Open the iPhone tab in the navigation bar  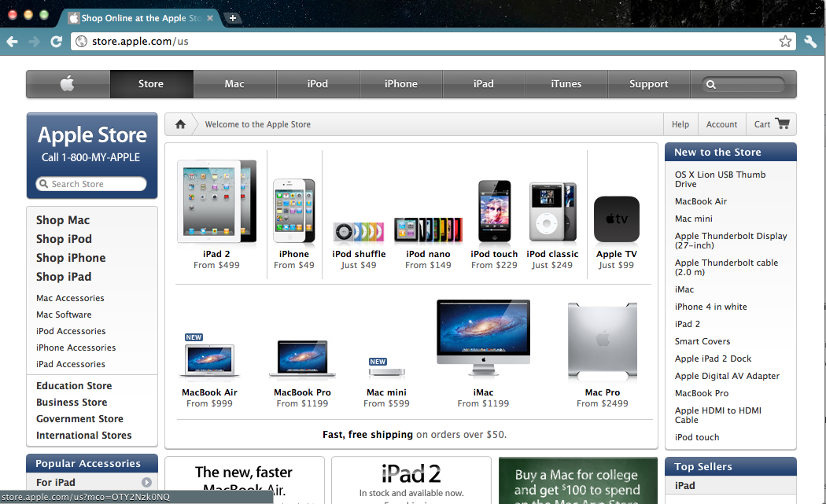pos(401,83)
